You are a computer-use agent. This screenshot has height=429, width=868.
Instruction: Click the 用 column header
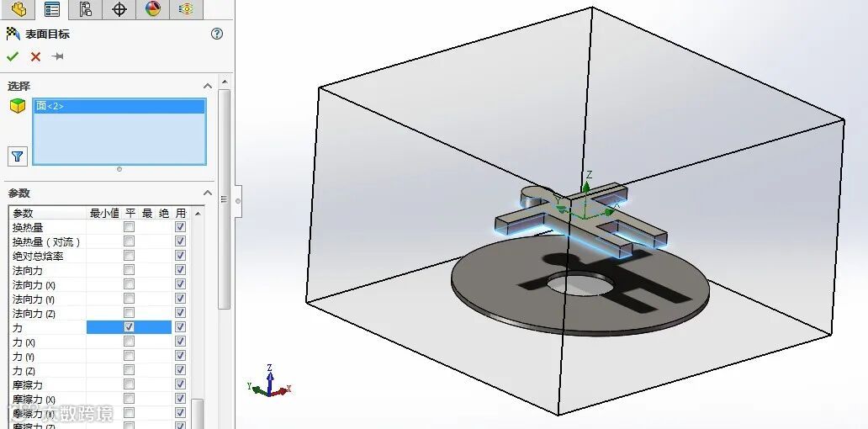click(x=181, y=213)
